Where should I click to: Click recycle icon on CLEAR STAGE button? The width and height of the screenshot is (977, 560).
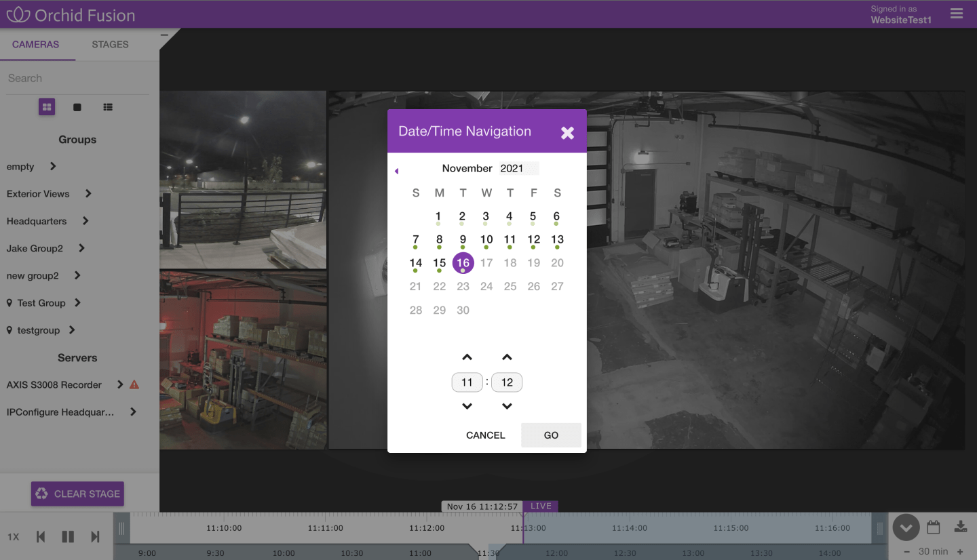click(41, 494)
